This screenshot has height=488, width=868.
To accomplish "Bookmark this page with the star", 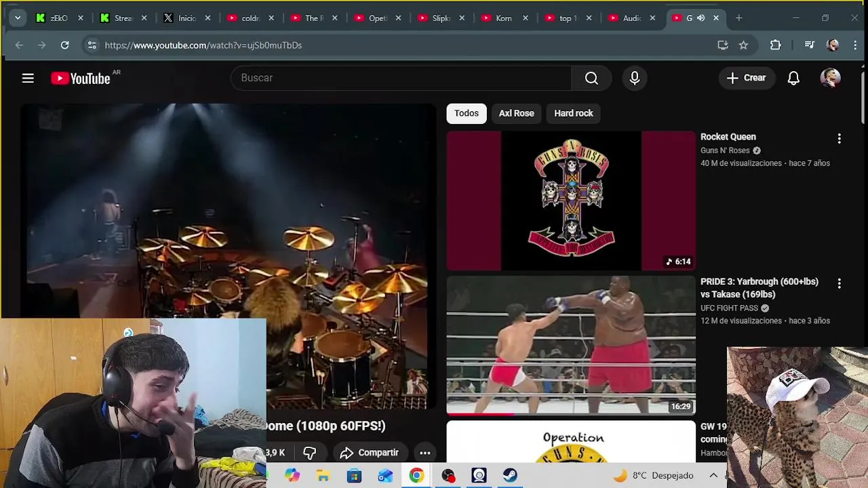I will pyautogui.click(x=743, y=45).
